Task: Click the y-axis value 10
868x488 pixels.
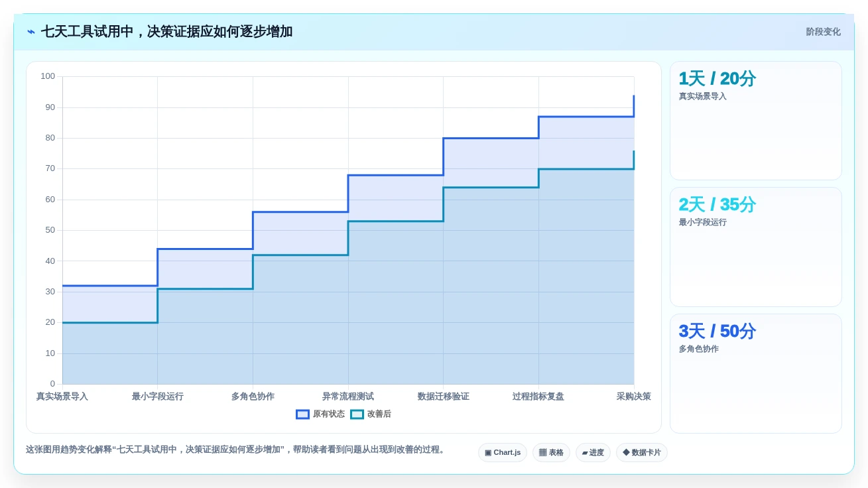Action: [x=50, y=353]
